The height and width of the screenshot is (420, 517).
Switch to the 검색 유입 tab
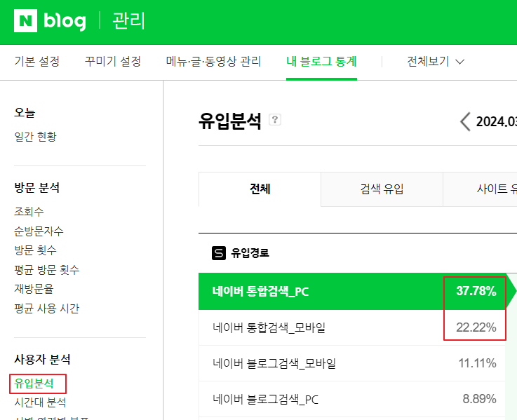382,189
